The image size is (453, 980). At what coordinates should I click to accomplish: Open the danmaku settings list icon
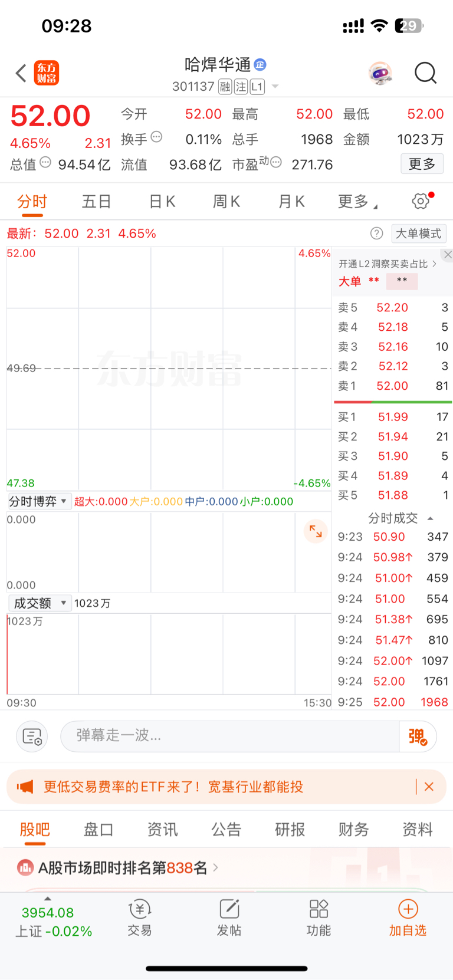pos(32,736)
